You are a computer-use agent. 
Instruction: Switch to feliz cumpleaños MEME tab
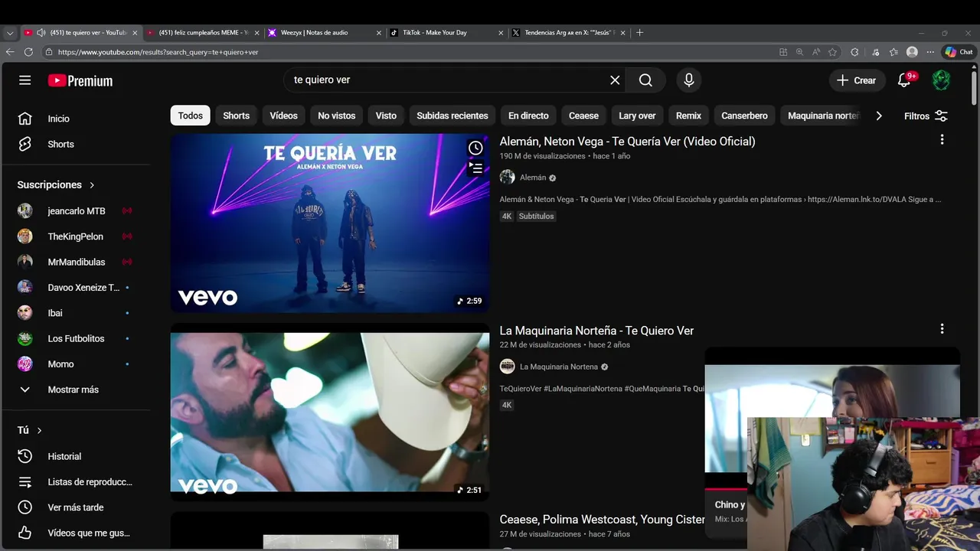click(x=203, y=33)
